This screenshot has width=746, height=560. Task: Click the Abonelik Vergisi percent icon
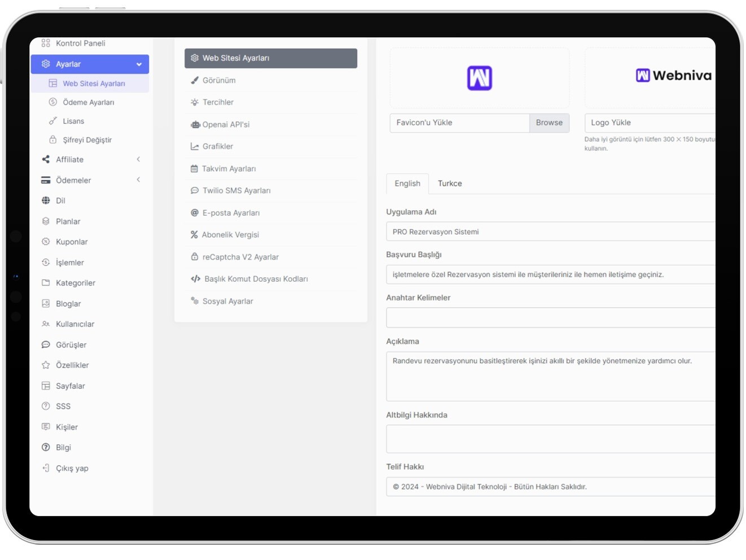(x=194, y=235)
